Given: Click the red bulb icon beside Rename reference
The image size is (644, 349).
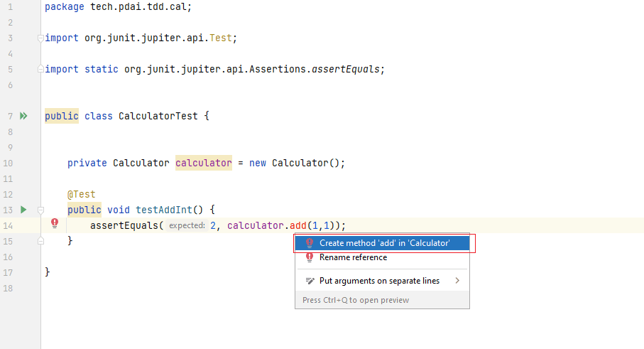Looking at the screenshot, I should tap(309, 258).
